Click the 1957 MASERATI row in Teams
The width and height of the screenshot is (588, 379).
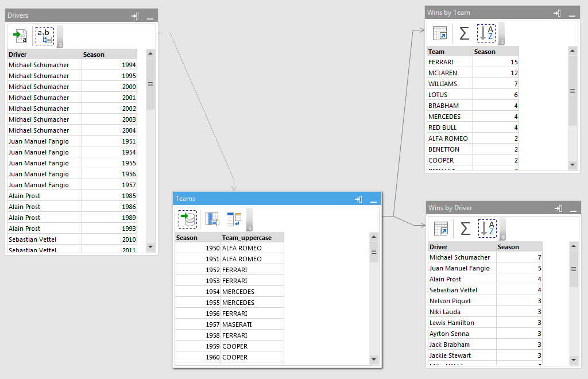(229, 324)
